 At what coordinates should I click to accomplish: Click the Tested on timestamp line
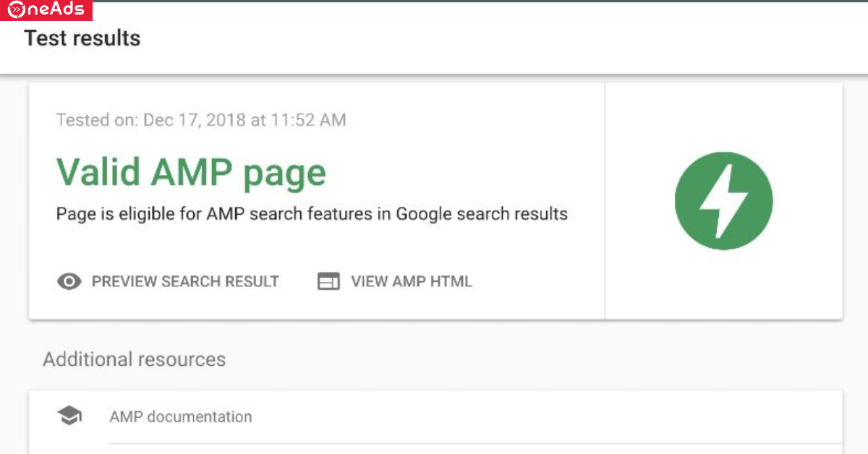click(201, 120)
